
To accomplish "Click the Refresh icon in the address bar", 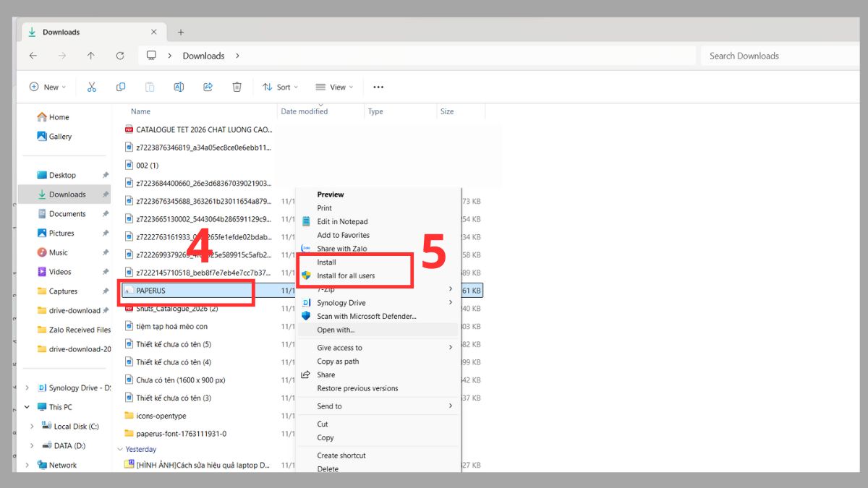I will [119, 55].
